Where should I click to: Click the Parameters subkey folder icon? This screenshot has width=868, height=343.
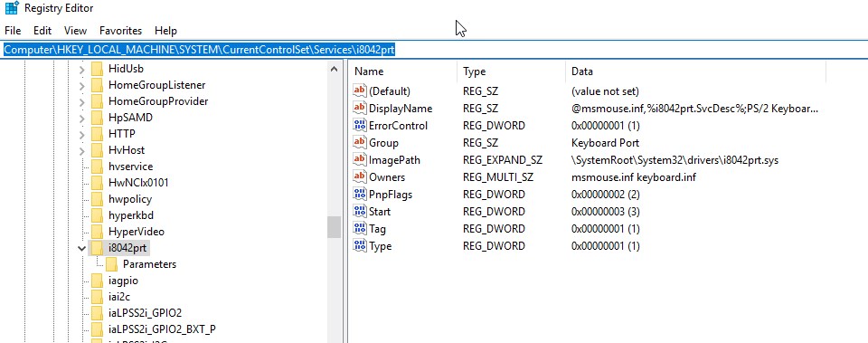111,263
